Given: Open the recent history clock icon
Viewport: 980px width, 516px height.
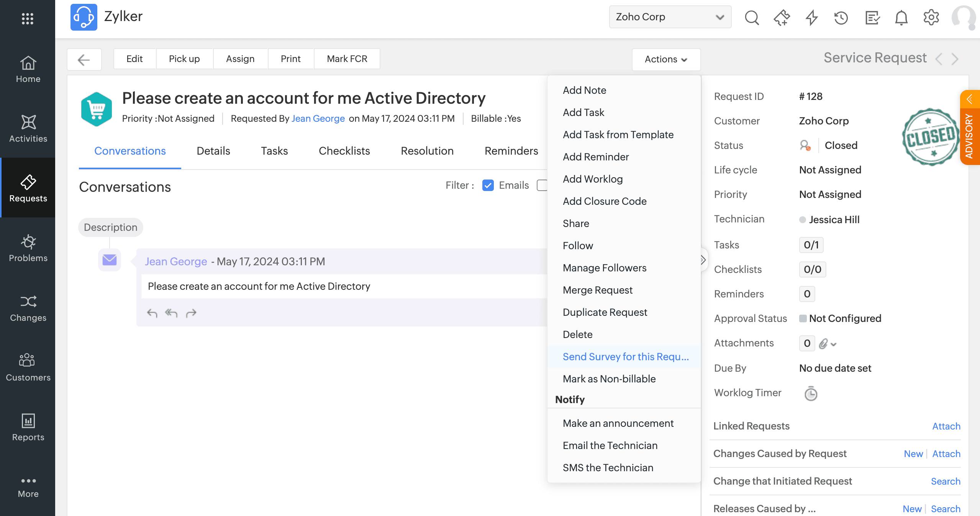Looking at the screenshot, I should point(841,17).
